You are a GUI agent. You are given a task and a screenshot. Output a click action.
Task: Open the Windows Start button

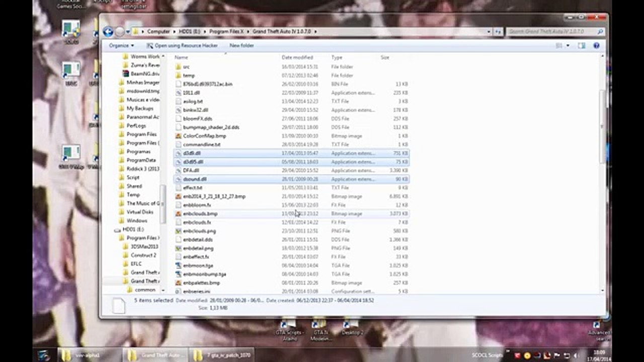pos(44,354)
